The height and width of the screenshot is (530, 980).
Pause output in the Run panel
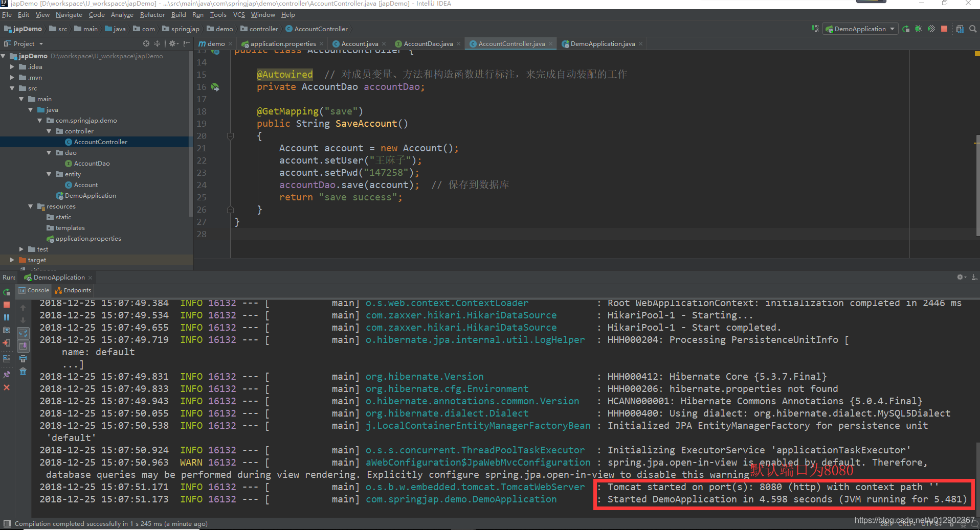tap(7, 317)
